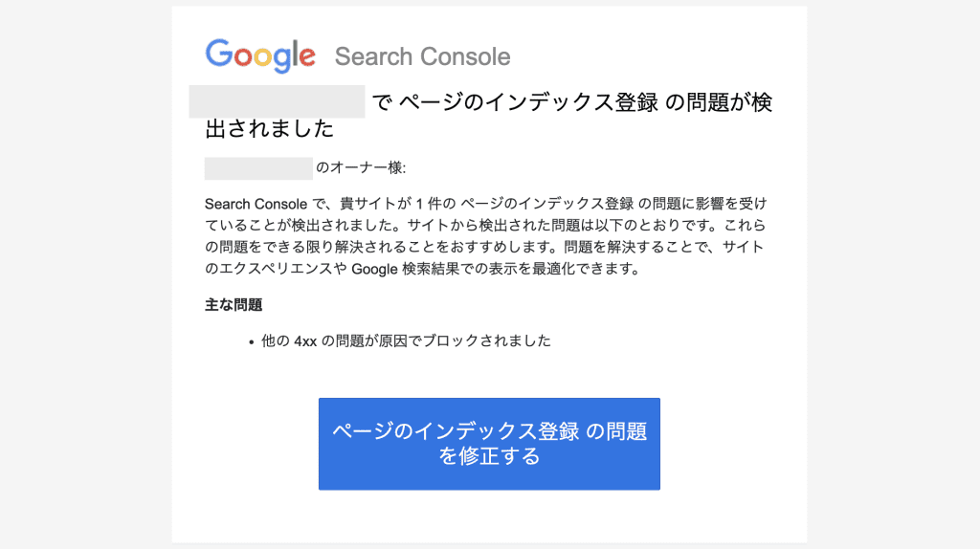This screenshot has width=980, height=549.
Task: Click Search Console at the start of the paragraph
Action: [256, 205]
